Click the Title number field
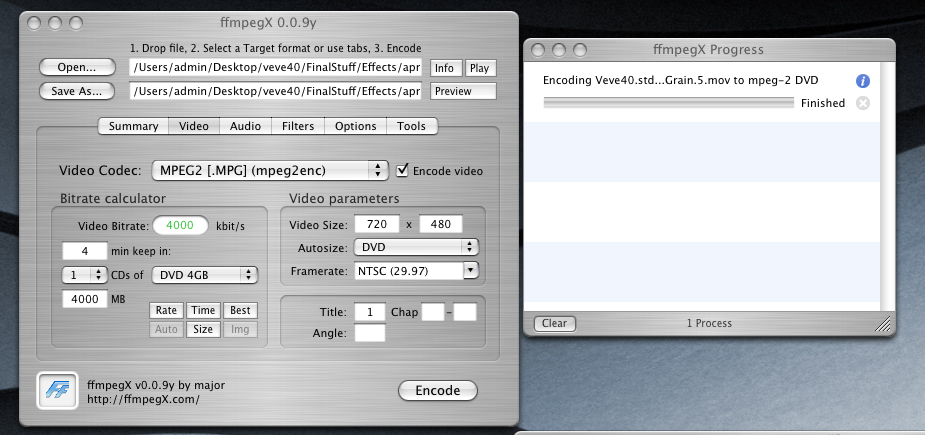 coord(370,312)
